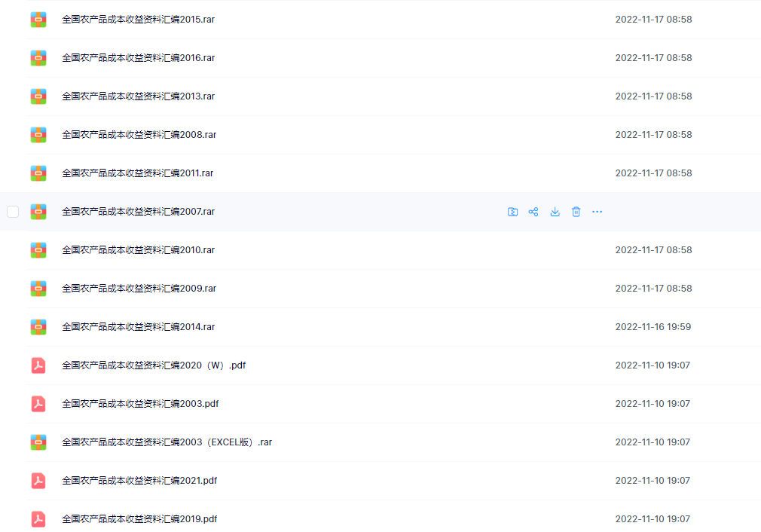Screen dimensions: 761x532
Task: Click the date 2022-11-10 19:07 of 2019.pdf
Action: point(653,519)
